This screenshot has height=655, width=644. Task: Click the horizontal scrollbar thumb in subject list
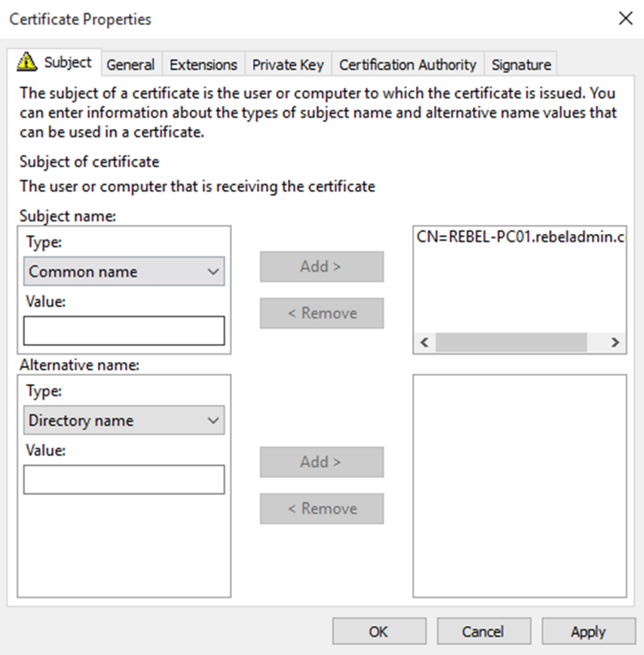[x=511, y=343]
